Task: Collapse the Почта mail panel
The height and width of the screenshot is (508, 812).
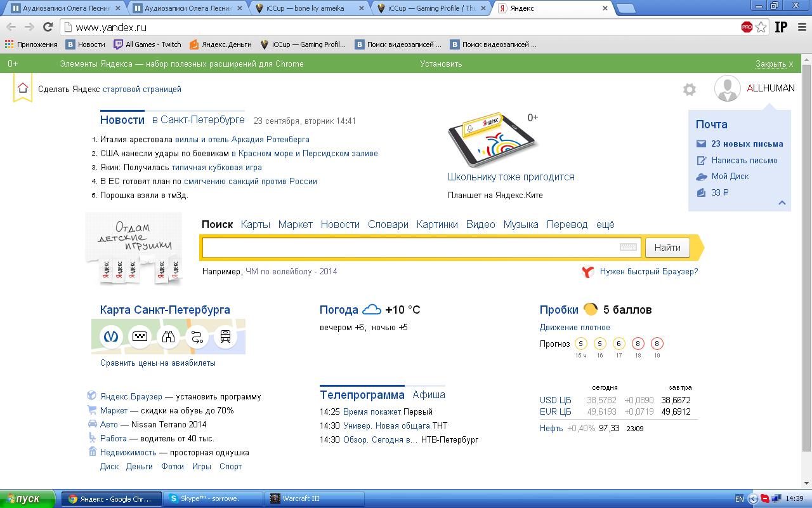Action: coord(782,203)
